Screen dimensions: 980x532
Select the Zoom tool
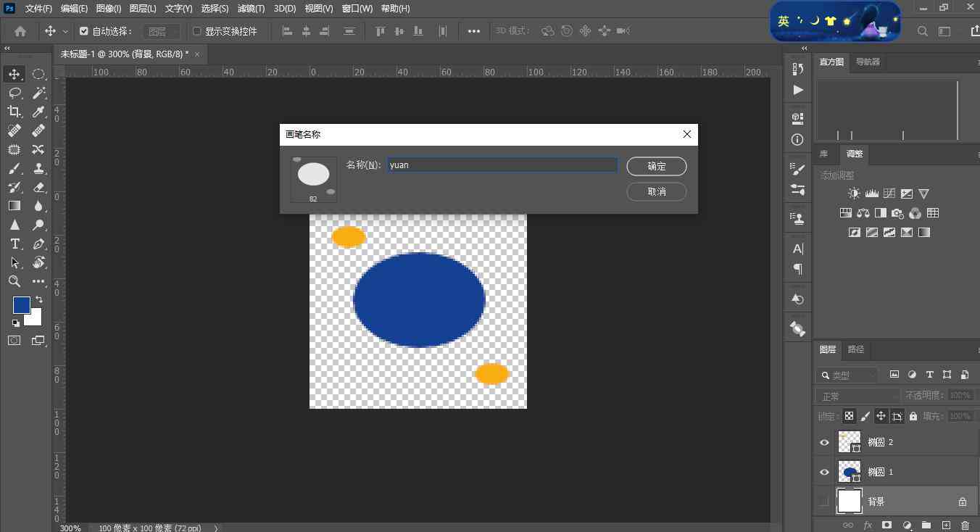[14, 281]
